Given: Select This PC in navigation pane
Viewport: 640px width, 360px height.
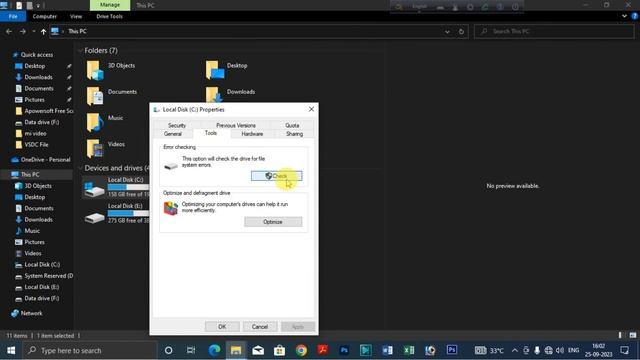Looking at the screenshot, I should click(x=30, y=174).
